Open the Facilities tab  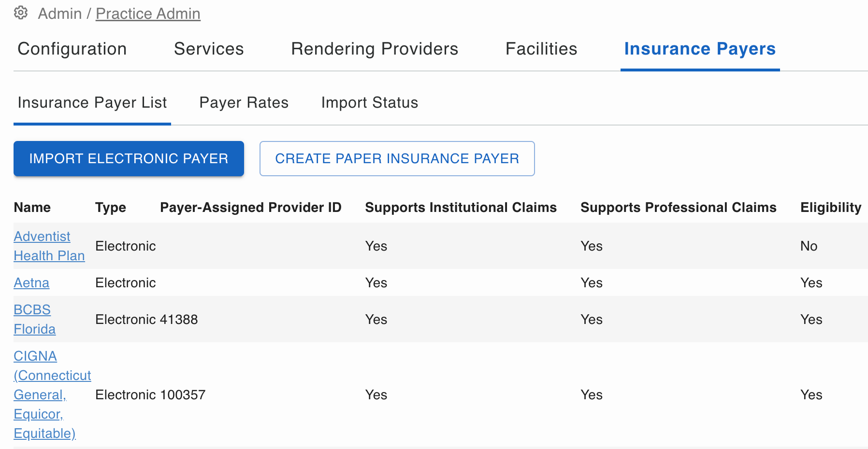[541, 49]
